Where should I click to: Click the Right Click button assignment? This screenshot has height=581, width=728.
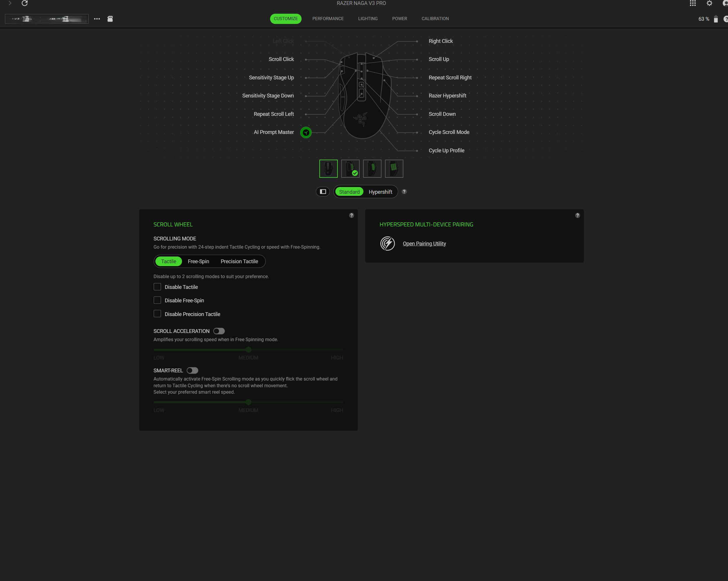(x=441, y=41)
